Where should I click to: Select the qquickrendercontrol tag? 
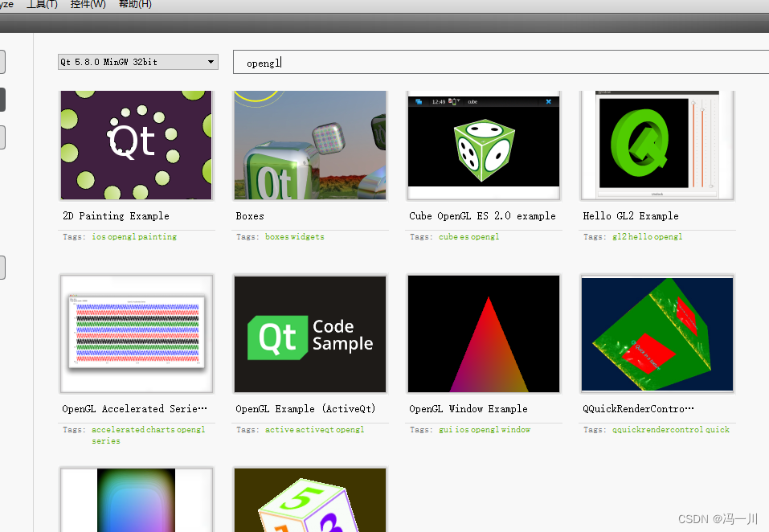pos(657,430)
